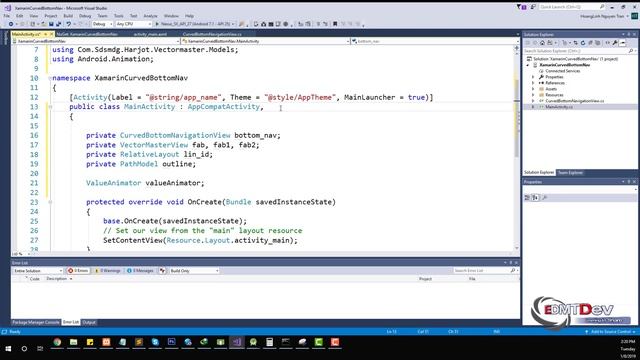Switch to the CurvedBottomNavigationView.cs tab
Viewport: 640px width, 360px height.
212,34
